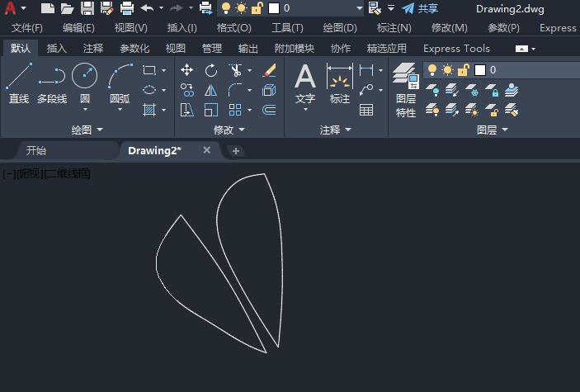Expand the Draw (绘图) panel
Viewport: 580px width, 392px height.
87,130
